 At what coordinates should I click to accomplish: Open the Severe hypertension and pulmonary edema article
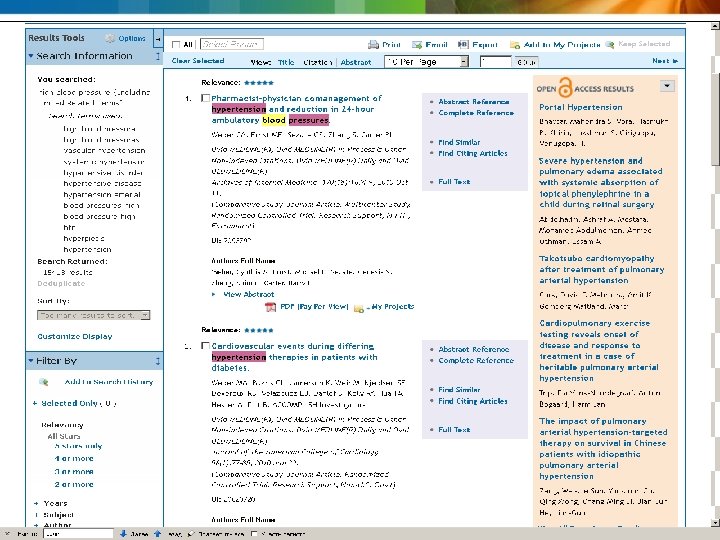(x=601, y=183)
